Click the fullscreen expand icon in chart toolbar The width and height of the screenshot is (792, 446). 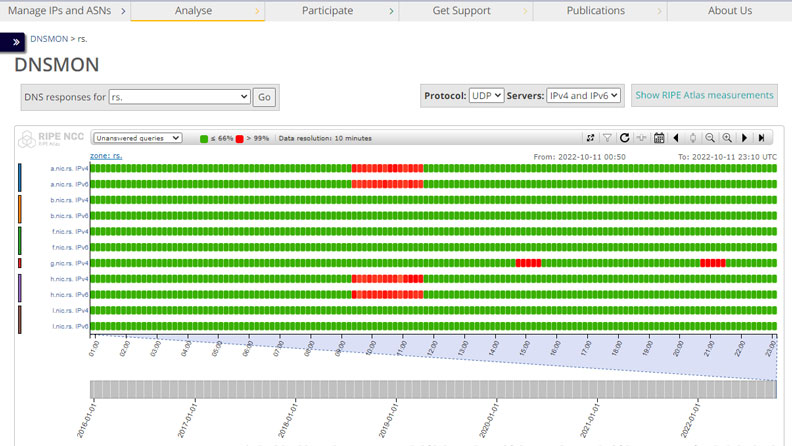pyautogui.click(x=590, y=138)
